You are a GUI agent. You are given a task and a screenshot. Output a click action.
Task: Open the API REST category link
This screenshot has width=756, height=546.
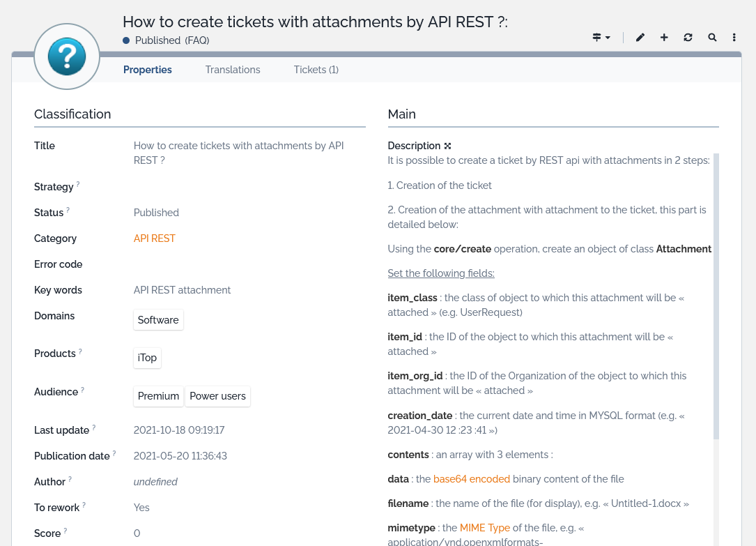[155, 238]
